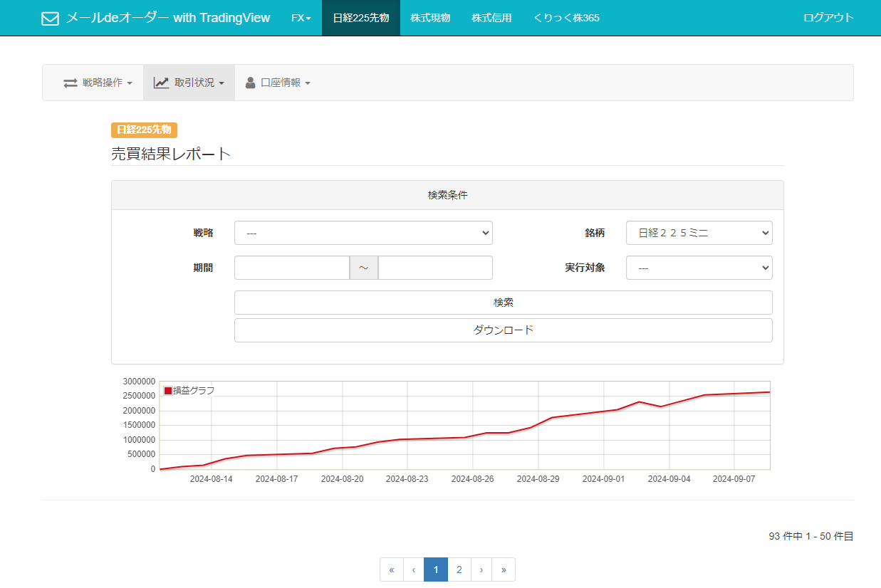The width and height of the screenshot is (881, 588).
Task: Focus the 期間 end date field
Action: click(x=435, y=268)
